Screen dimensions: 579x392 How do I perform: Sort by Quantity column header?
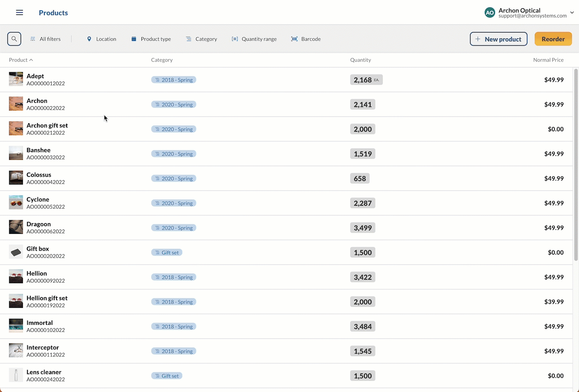click(x=360, y=60)
